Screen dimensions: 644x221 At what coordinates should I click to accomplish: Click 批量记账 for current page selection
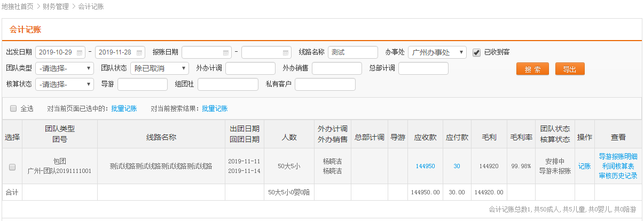(124, 108)
